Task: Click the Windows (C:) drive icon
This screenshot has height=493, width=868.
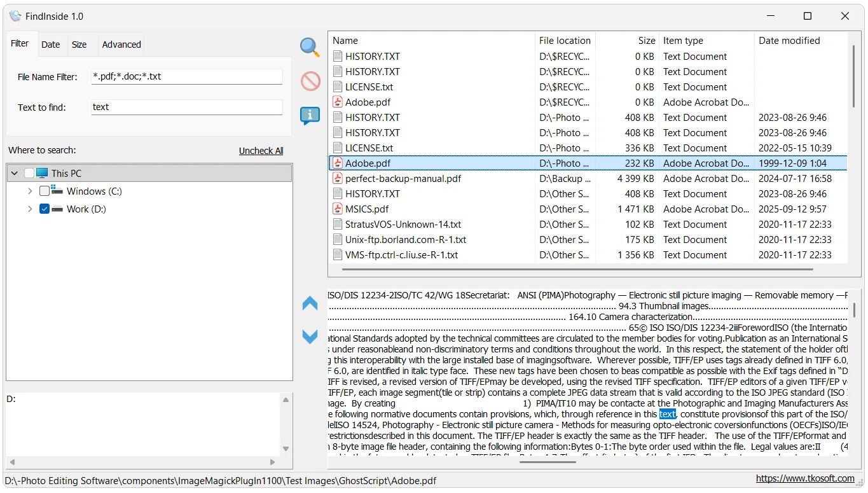Action: click(57, 191)
